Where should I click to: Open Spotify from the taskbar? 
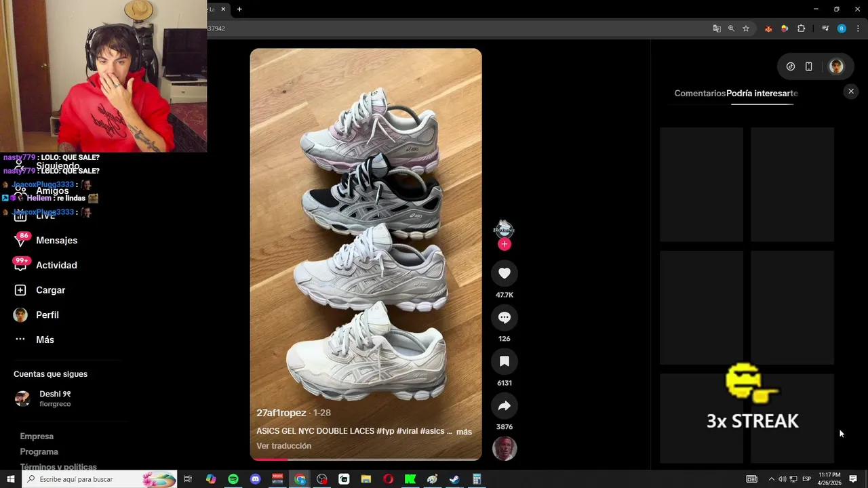click(233, 479)
